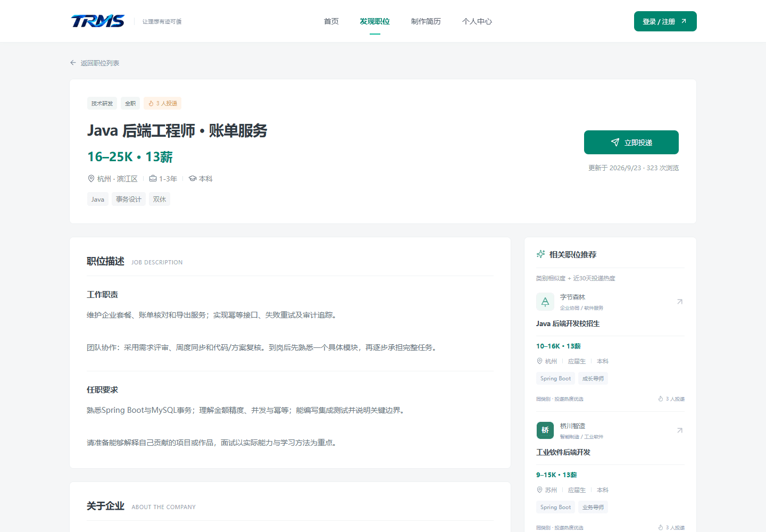The height and width of the screenshot is (532, 766).
Task: Click the 职位描述 section heading
Action: (105, 261)
